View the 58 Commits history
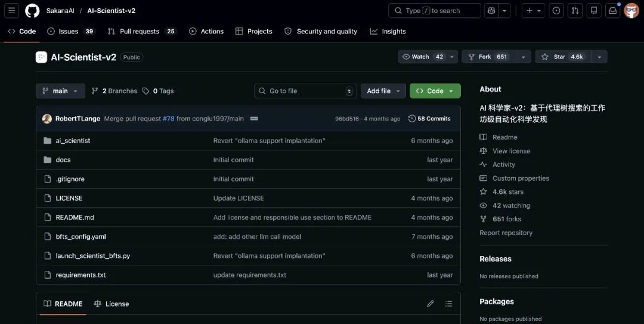Screen dimensions: 644x324 pos(429,118)
